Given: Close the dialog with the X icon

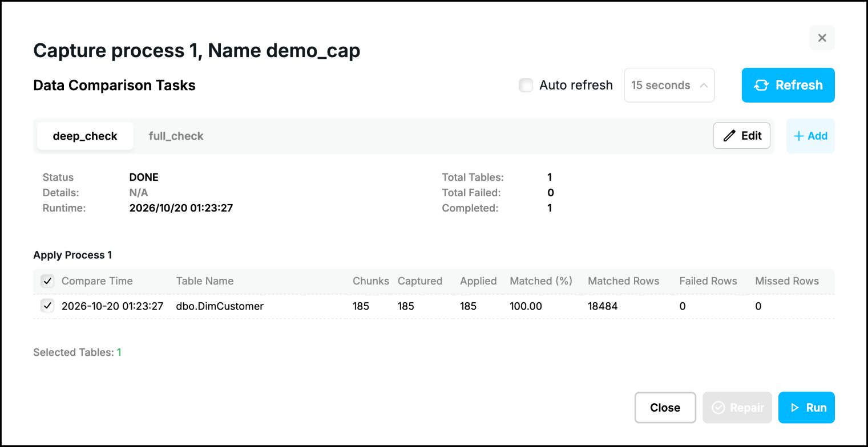Looking at the screenshot, I should coord(822,38).
